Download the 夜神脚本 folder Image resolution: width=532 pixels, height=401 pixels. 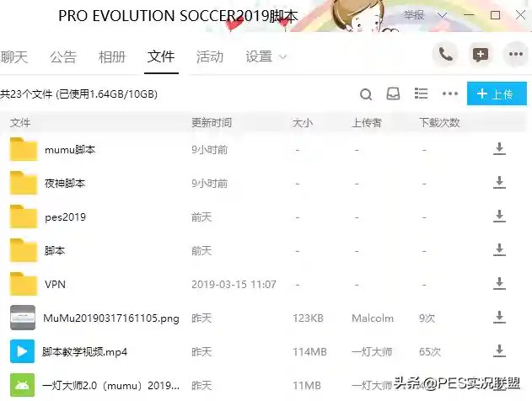[x=499, y=182]
